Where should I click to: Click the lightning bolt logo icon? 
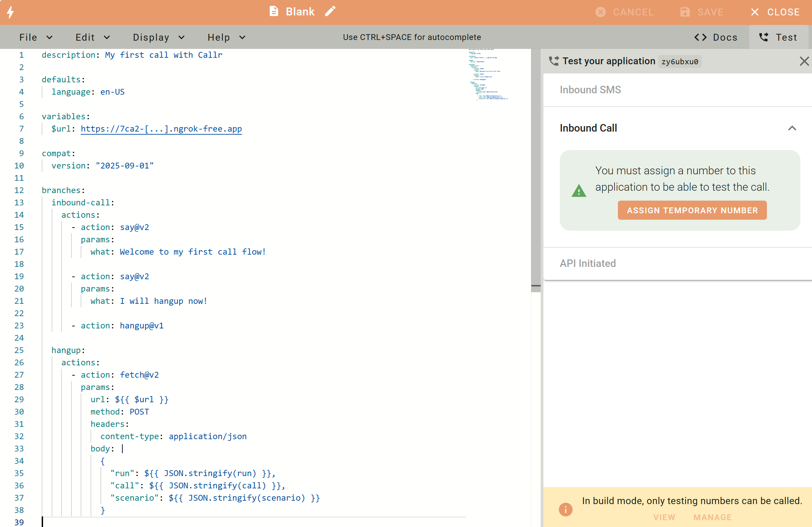click(x=11, y=12)
